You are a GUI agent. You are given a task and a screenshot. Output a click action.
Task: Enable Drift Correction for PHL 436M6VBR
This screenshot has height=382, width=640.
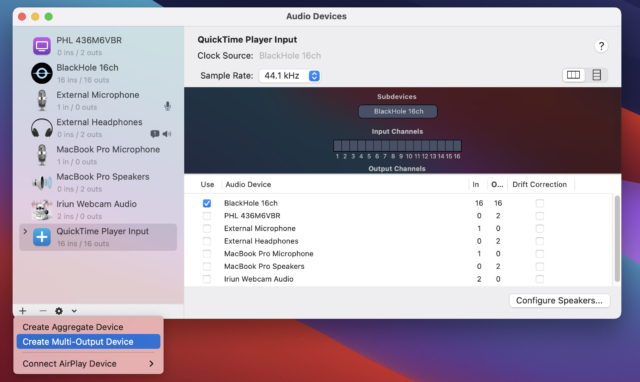click(x=540, y=216)
